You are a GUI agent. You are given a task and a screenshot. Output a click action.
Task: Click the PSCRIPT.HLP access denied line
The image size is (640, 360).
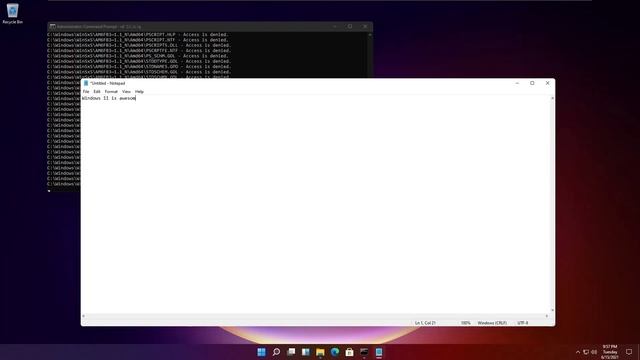[138, 35]
